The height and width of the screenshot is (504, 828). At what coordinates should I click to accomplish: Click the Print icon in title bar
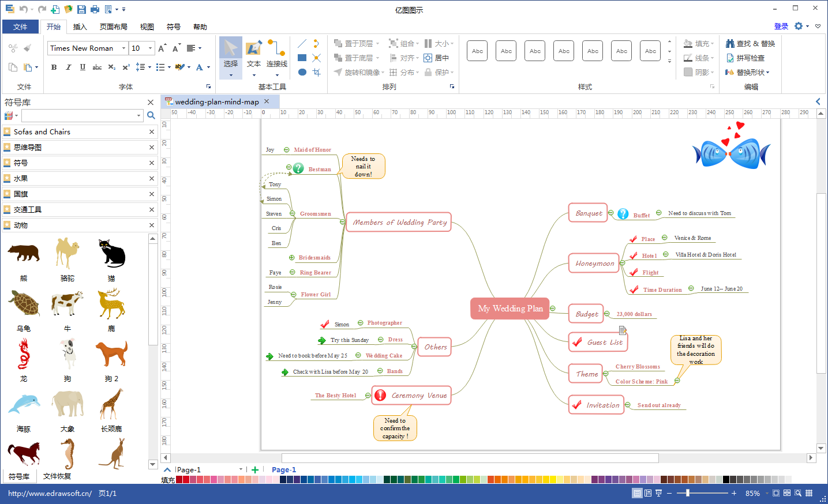tap(95, 9)
